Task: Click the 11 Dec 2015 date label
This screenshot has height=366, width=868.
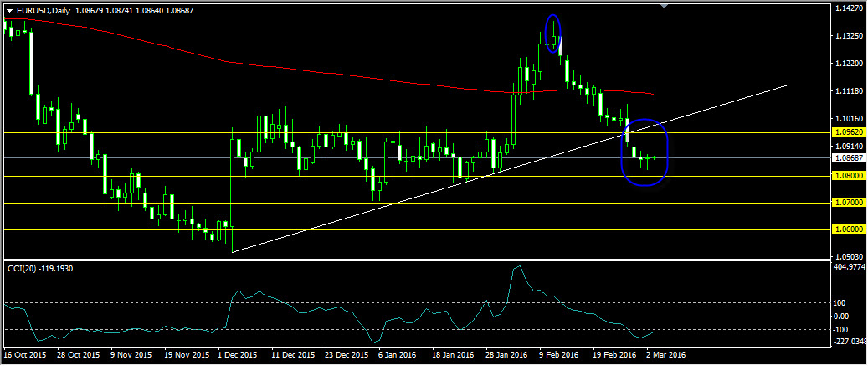Action: pyautogui.click(x=291, y=353)
